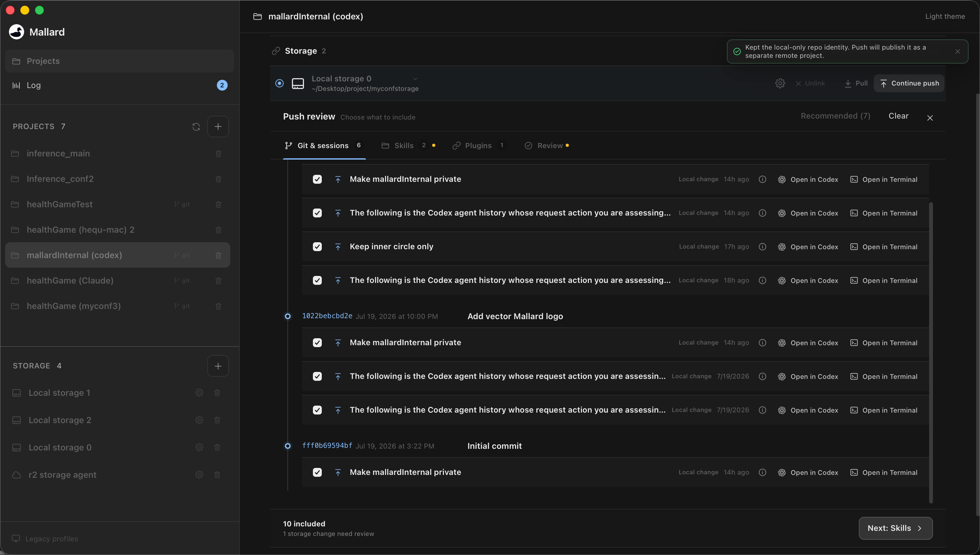980x555 pixels.
Task: Click Next: Skills button
Action: tap(895, 528)
